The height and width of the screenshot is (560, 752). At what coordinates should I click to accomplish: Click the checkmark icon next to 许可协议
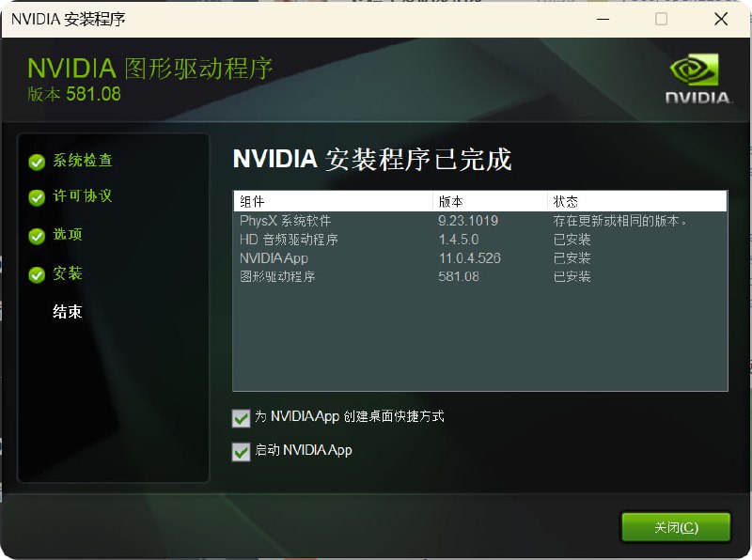tap(38, 198)
